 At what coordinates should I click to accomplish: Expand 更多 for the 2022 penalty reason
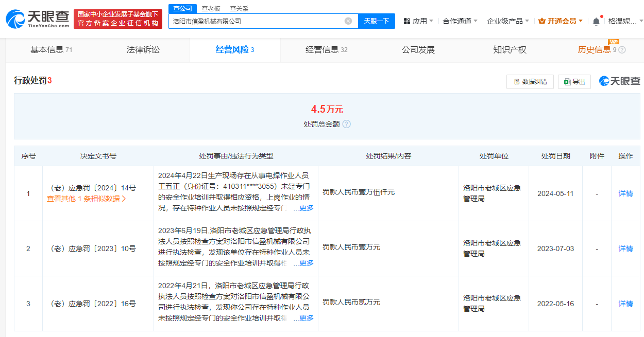pos(307,318)
